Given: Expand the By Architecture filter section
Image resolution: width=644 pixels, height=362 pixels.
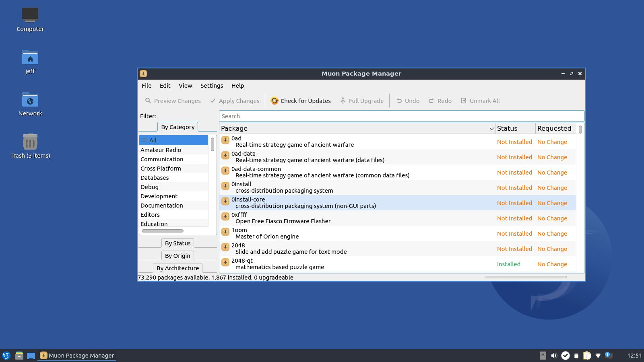Looking at the screenshot, I should point(178,268).
